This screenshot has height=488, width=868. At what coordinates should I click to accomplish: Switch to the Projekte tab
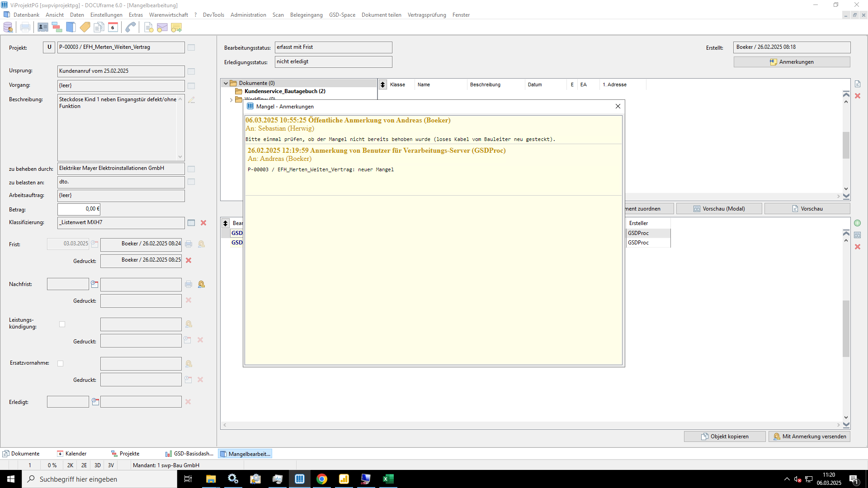(125, 454)
